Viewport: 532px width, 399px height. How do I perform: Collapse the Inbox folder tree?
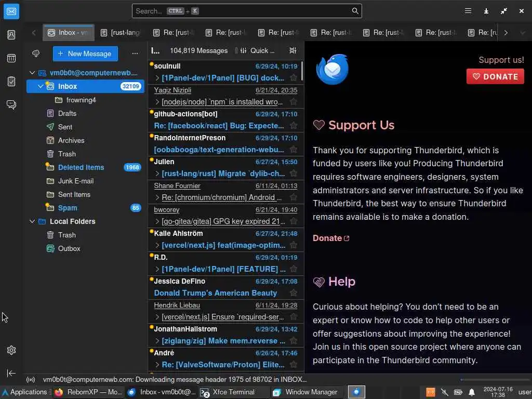click(41, 86)
